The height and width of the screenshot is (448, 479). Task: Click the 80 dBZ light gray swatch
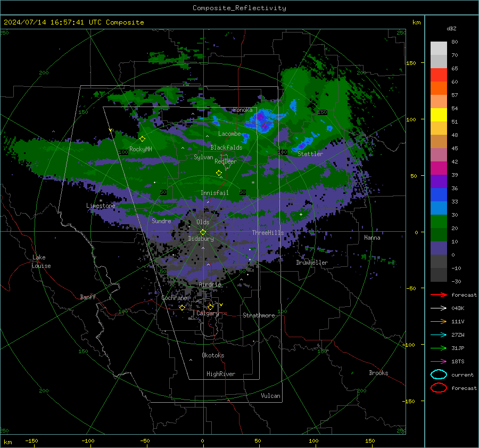[x=439, y=48]
